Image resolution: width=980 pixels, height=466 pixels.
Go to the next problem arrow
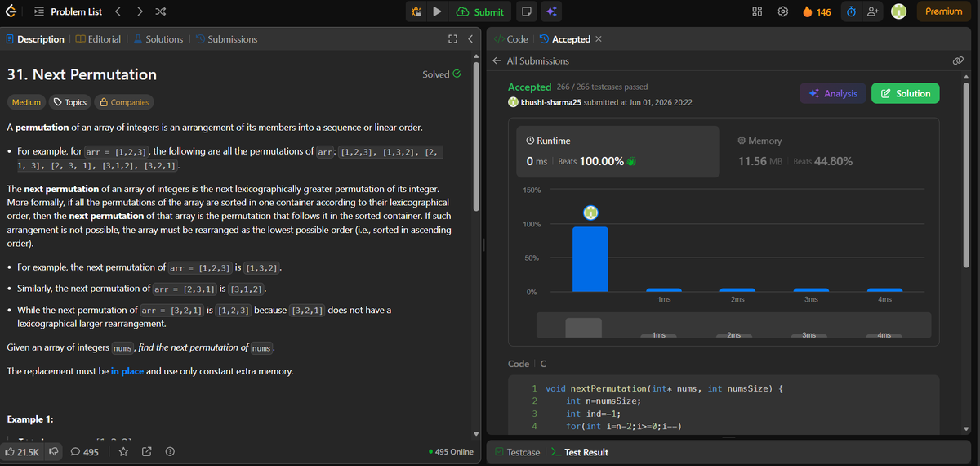[139, 11]
